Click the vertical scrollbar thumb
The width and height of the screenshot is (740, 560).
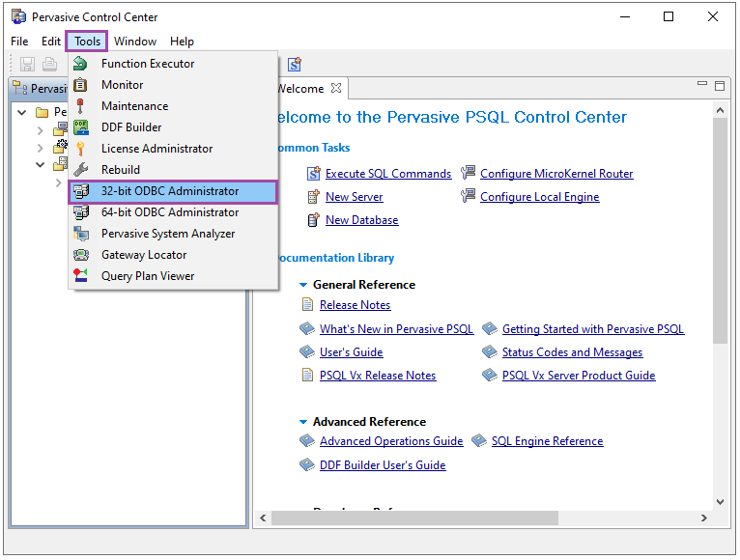coord(720,231)
